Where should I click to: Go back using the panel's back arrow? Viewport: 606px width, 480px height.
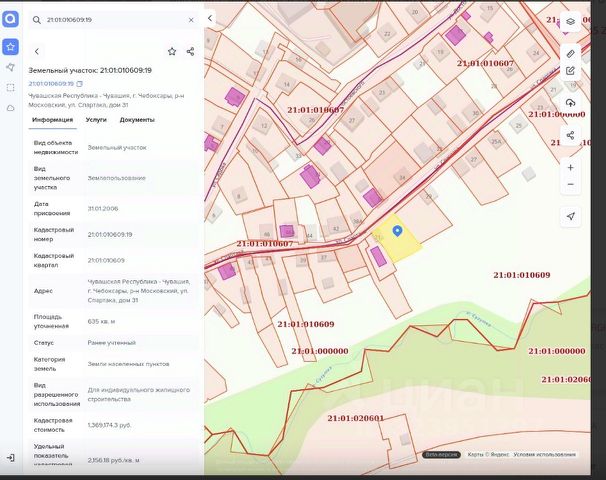coord(37,51)
